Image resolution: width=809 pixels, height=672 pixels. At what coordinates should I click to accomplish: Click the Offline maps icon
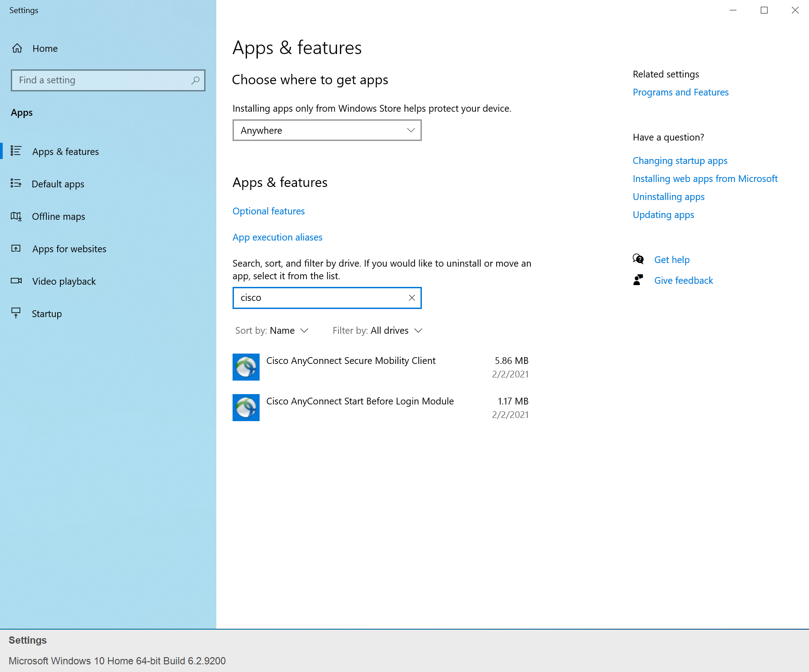tap(16, 216)
